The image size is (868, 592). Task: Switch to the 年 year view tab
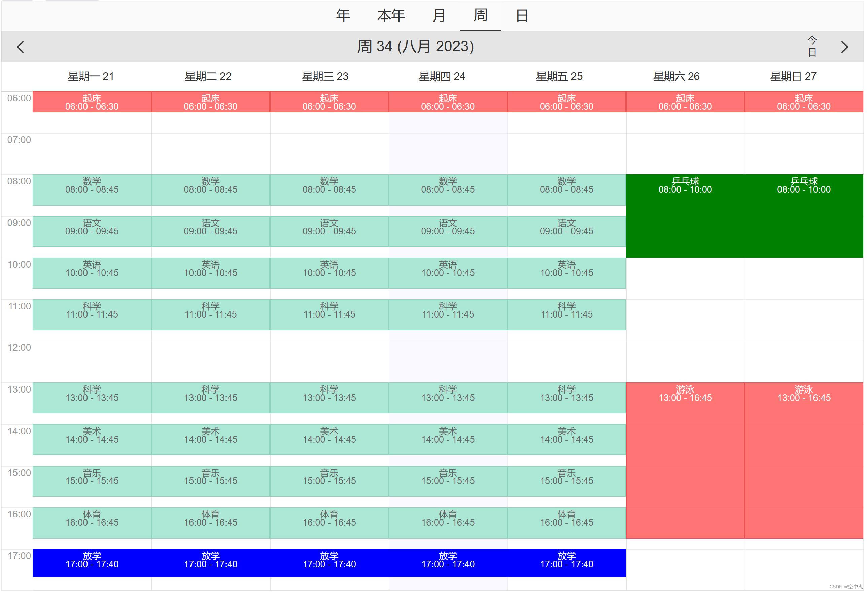[x=343, y=16]
